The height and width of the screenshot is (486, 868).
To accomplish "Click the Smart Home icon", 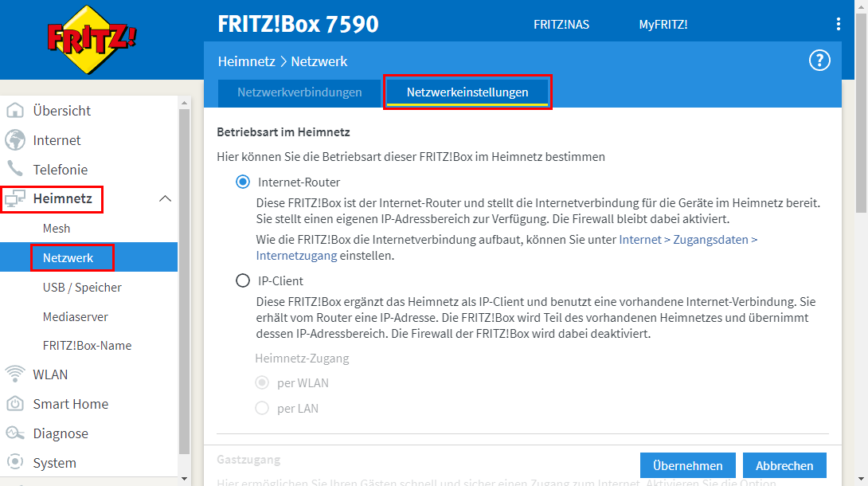I will coord(15,403).
